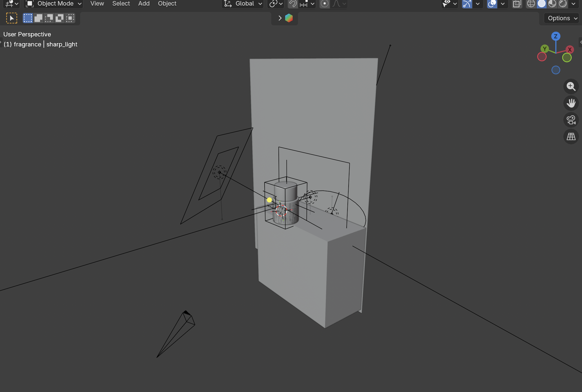
Task: Toggle viewport overlays button
Action: point(492,4)
